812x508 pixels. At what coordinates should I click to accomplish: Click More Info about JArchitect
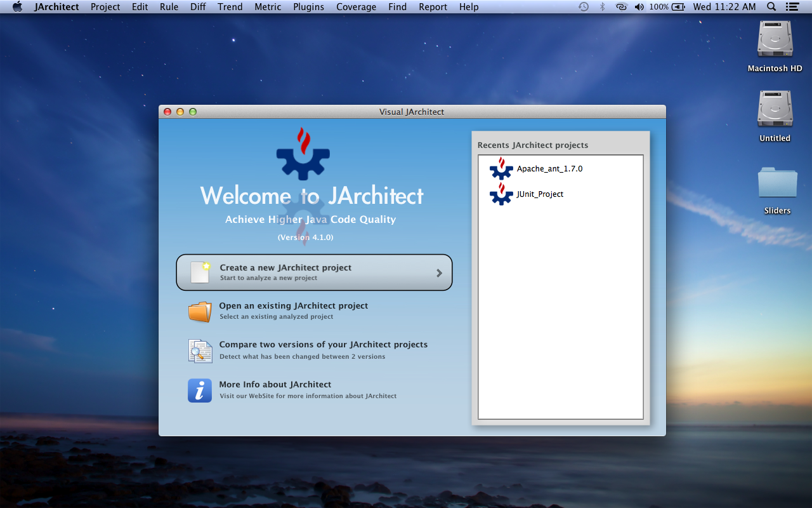point(275,385)
